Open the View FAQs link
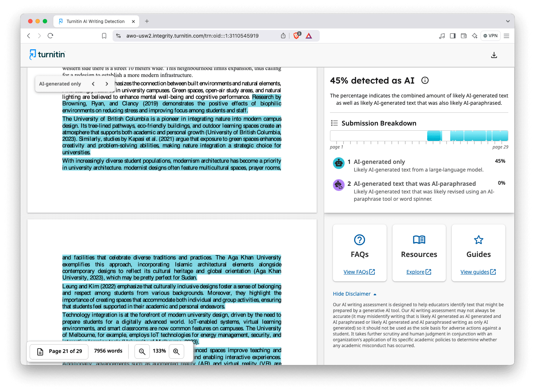 [x=359, y=272]
